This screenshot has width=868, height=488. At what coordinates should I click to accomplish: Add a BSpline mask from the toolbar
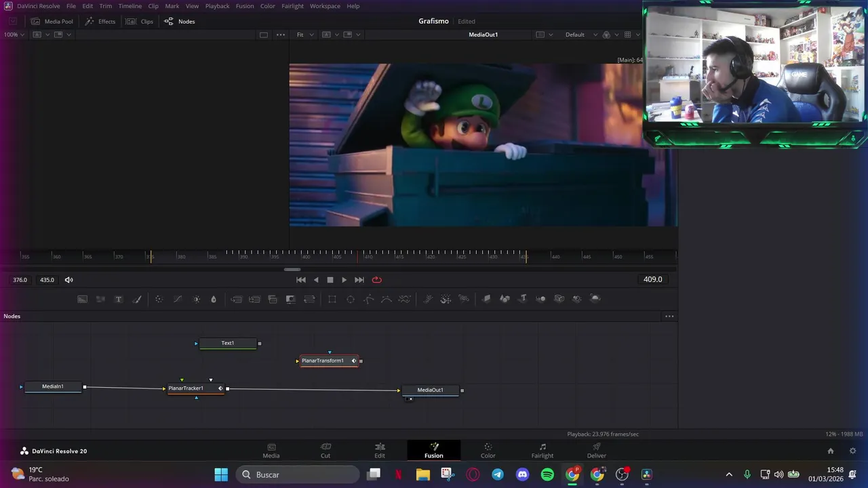387,299
